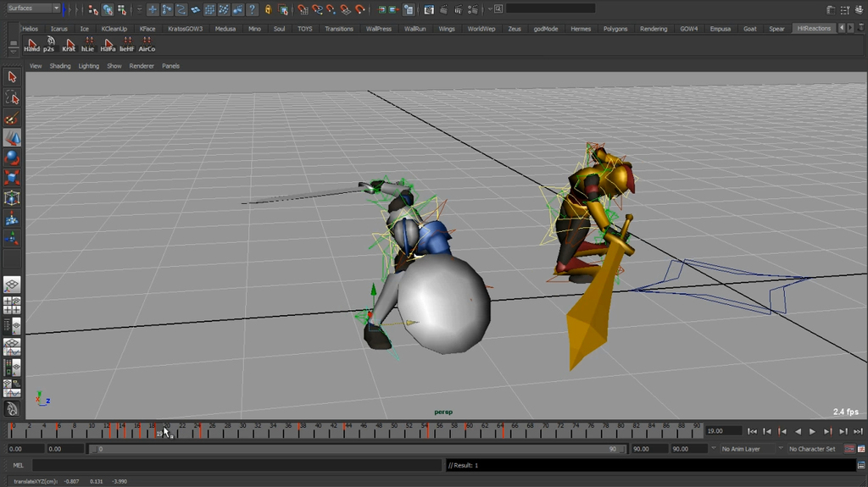Select the Scale tool icon
This screenshot has height=487, width=868.
point(12,178)
